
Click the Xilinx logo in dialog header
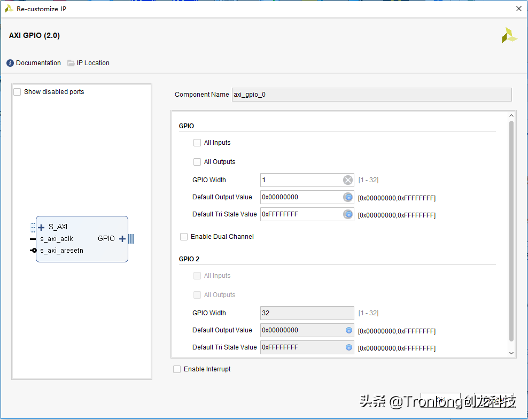pos(509,35)
